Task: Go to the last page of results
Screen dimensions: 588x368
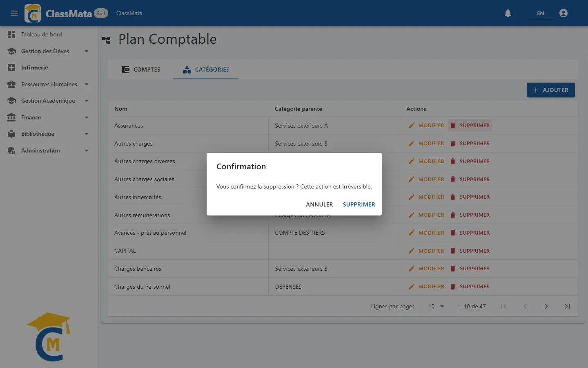Action: 568,306
